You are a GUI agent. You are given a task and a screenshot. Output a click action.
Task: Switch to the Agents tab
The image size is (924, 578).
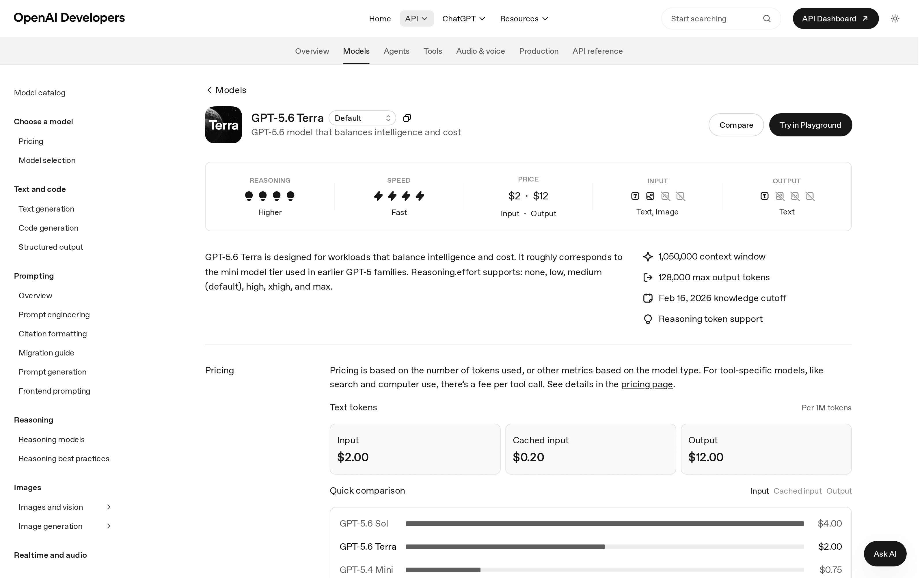(396, 51)
